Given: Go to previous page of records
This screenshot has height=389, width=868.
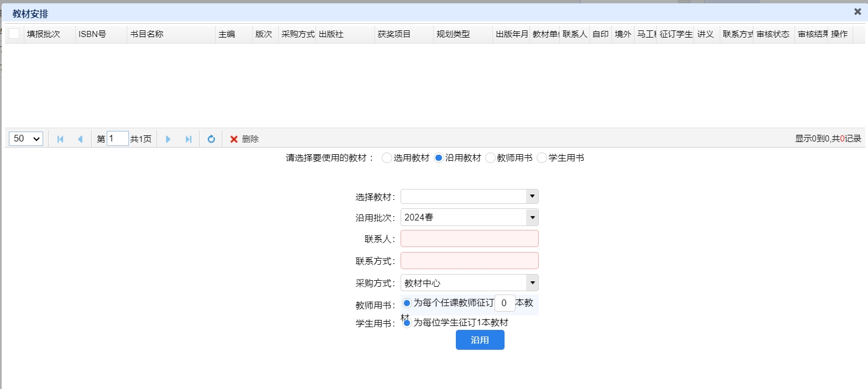Looking at the screenshot, I should (x=80, y=139).
